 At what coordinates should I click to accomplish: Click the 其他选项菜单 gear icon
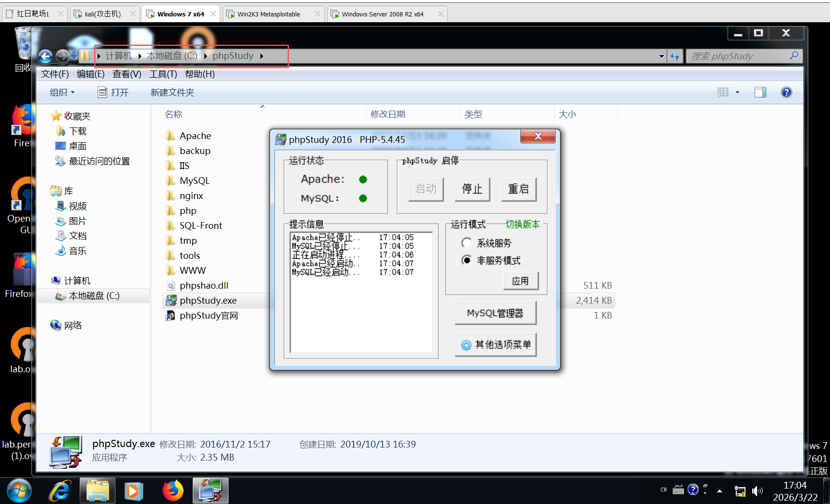[466, 345]
